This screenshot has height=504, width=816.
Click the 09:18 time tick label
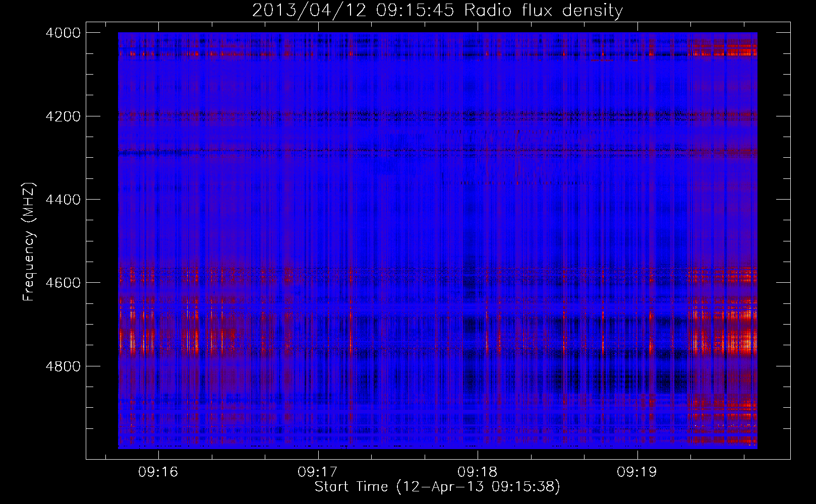(x=477, y=472)
